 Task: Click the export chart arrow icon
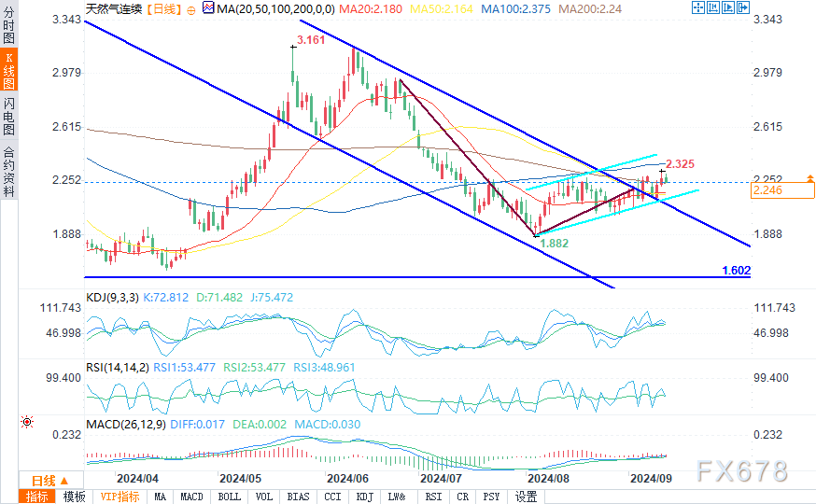click(x=743, y=7)
